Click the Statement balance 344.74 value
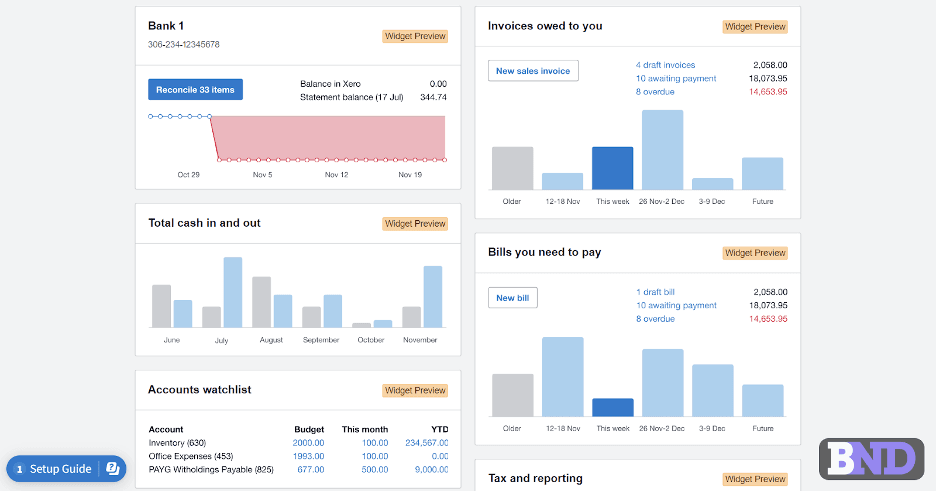 coord(433,97)
